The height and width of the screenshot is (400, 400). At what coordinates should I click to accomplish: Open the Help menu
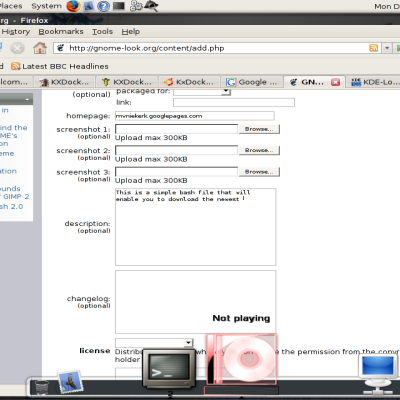[x=131, y=32]
